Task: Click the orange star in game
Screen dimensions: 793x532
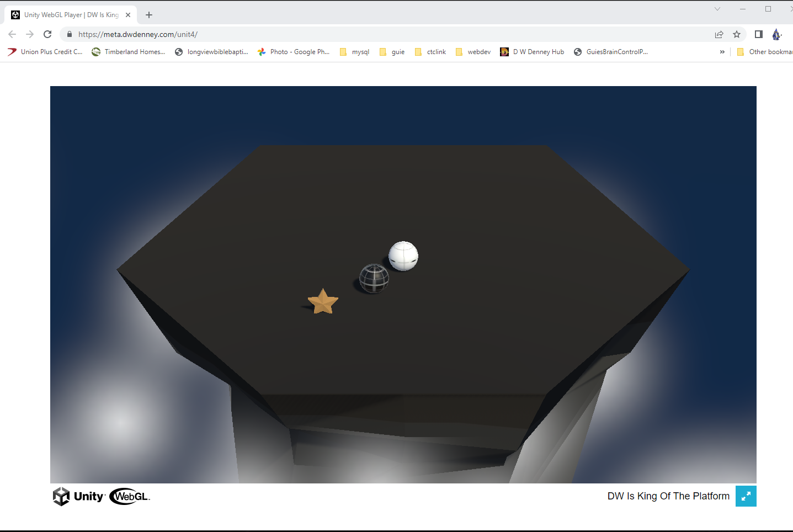Action: click(323, 301)
